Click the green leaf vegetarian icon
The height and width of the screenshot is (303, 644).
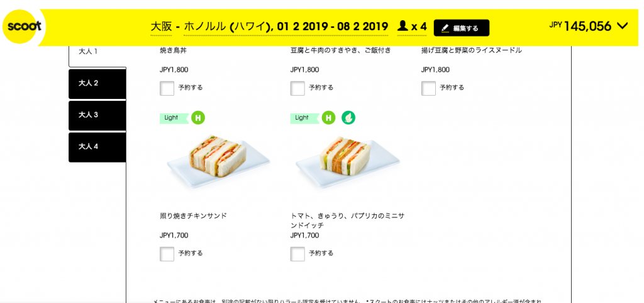click(x=348, y=118)
